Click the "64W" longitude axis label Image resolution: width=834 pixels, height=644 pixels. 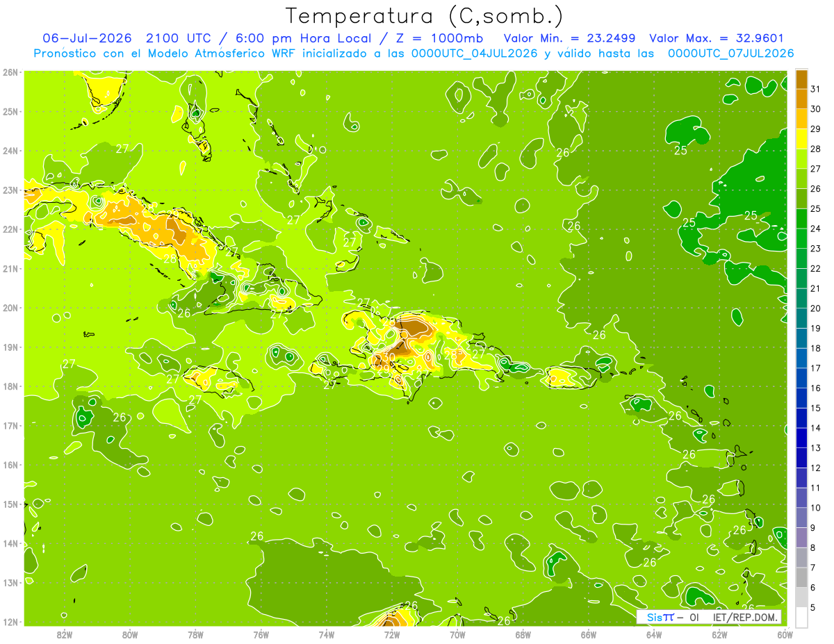(x=654, y=635)
